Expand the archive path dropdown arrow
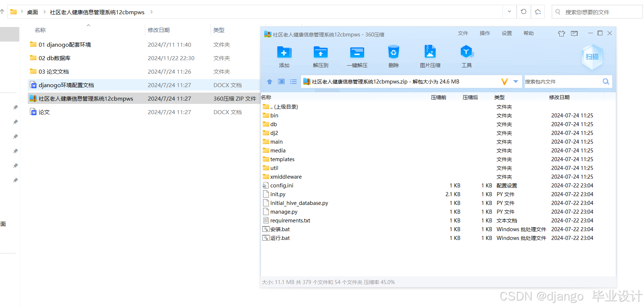This screenshot has width=644, height=307. coord(516,82)
